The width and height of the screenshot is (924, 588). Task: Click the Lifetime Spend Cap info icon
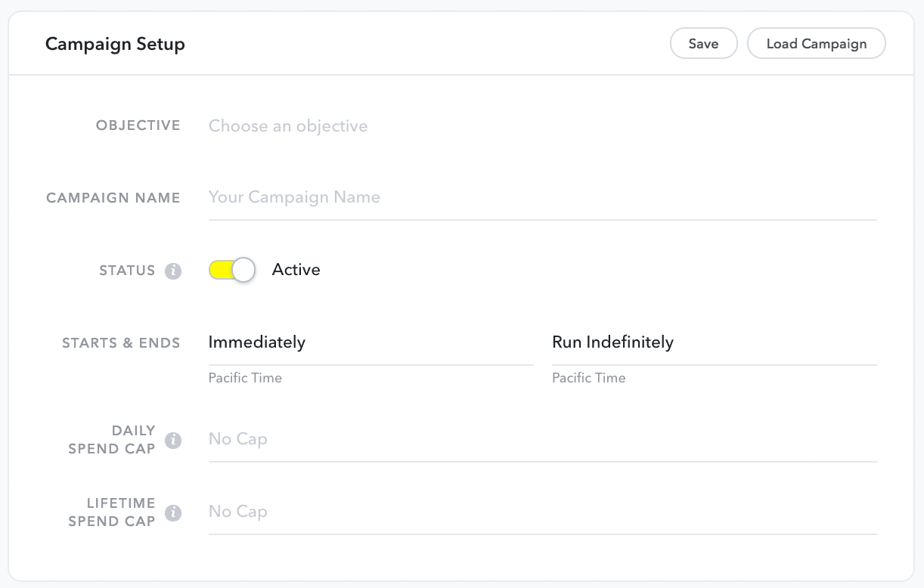point(173,512)
